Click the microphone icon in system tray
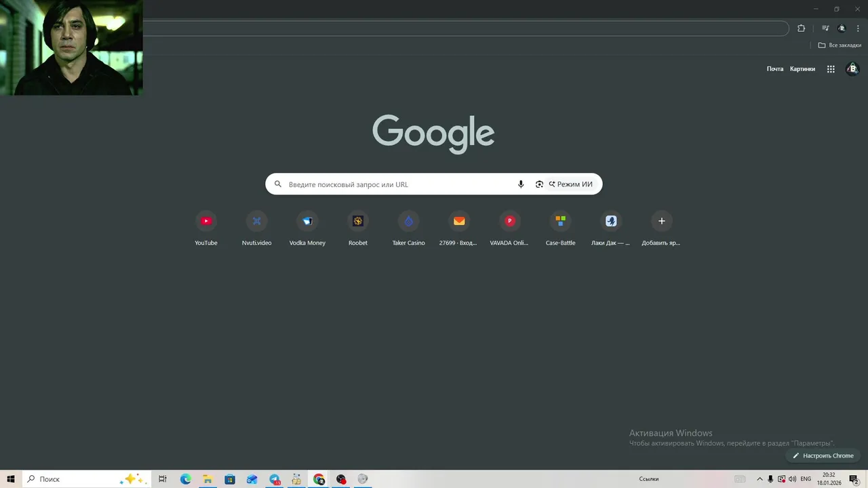This screenshot has height=488, width=868. click(x=770, y=479)
